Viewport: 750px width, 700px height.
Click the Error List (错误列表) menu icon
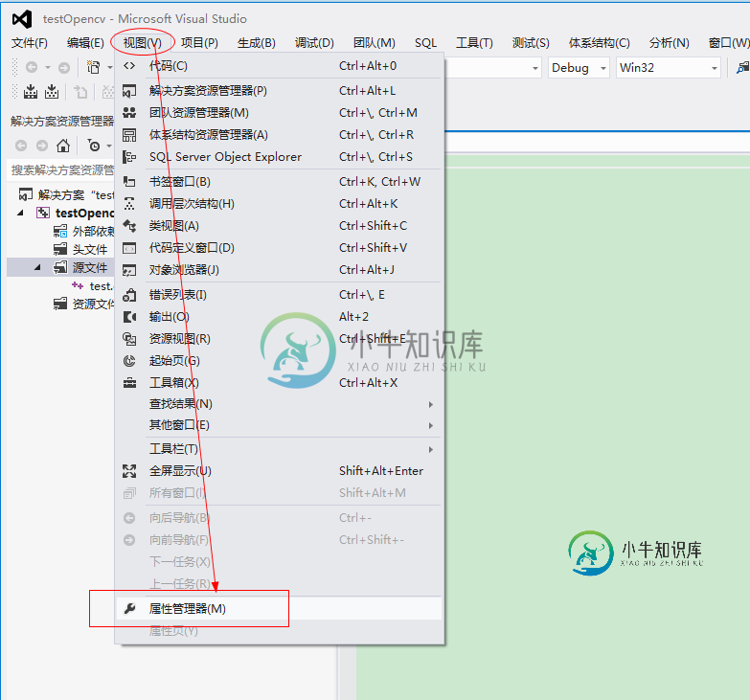[129, 295]
